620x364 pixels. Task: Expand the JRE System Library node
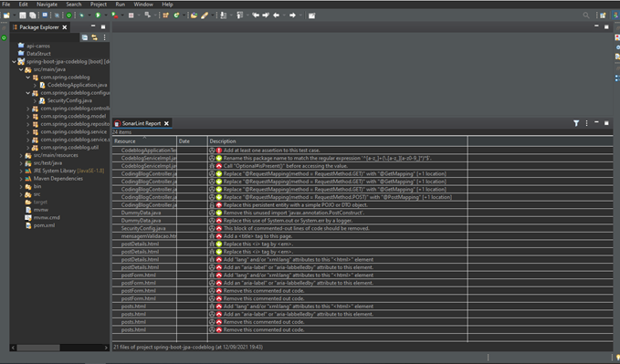click(x=21, y=172)
